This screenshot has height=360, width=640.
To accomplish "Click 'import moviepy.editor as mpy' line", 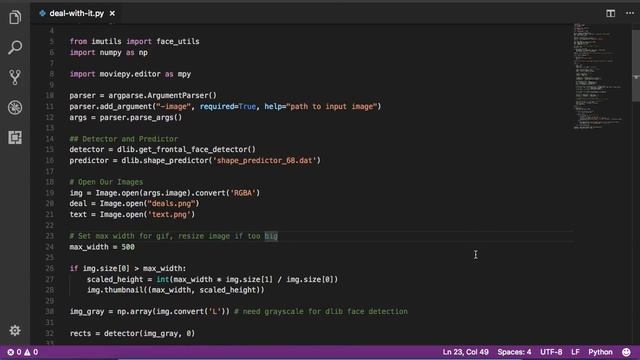I will pyautogui.click(x=130, y=74).
